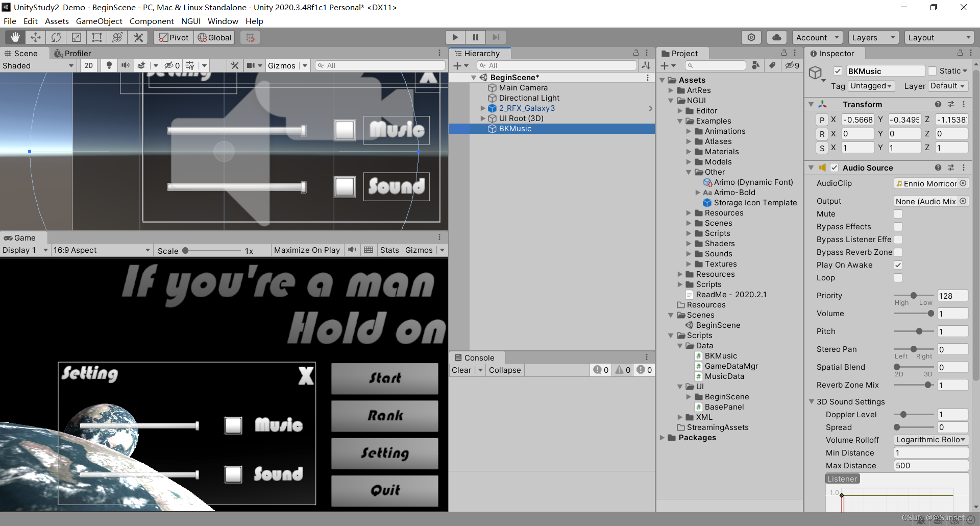Click the Pivot toggle button
This screenshot has width=980, height=526.
pos(174,37)
